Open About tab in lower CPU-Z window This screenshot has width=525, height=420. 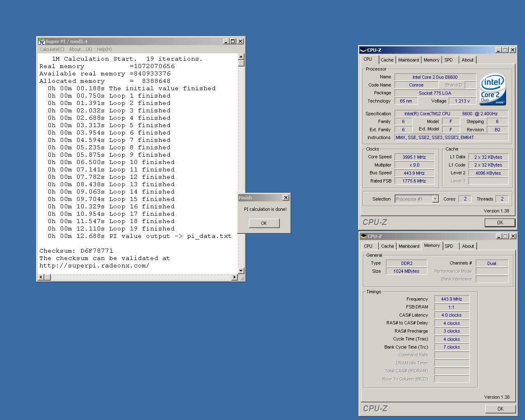pos(468,246)
